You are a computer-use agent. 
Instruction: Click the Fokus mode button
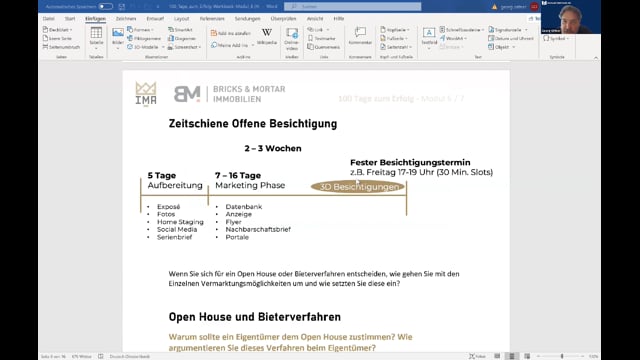tap(478, 356)
